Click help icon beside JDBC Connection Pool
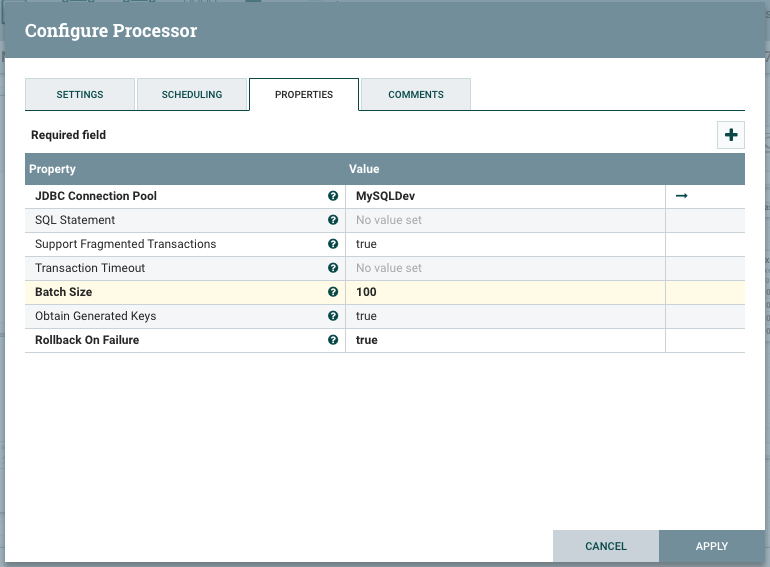770x567 pixels. click(333, 196)
